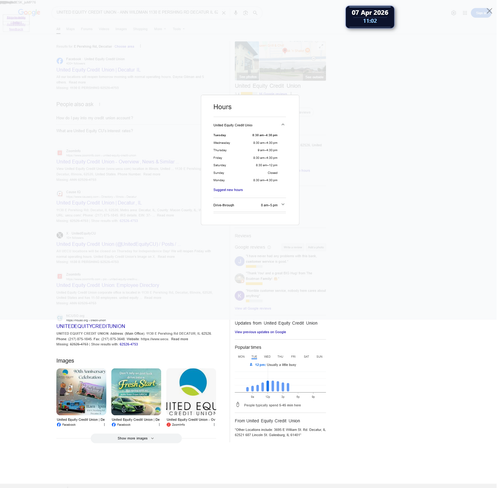Switch to the Forums tab
Image resolution: width=500 pixels, height=488 pixels.
click(x=87, y=29)
